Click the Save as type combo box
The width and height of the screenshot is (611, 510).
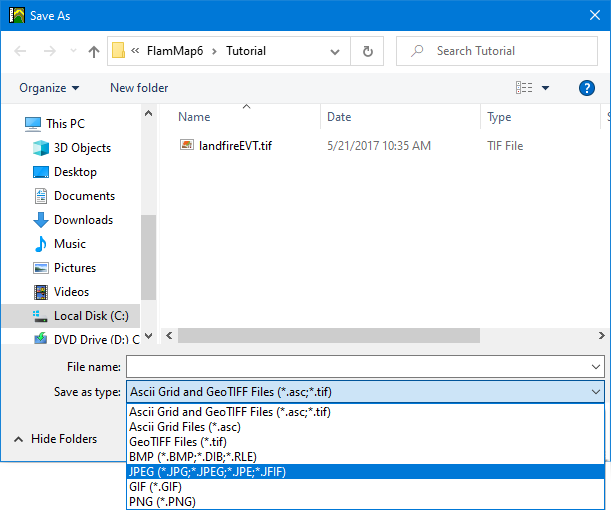pyautogui.click(x=365, y=392)
